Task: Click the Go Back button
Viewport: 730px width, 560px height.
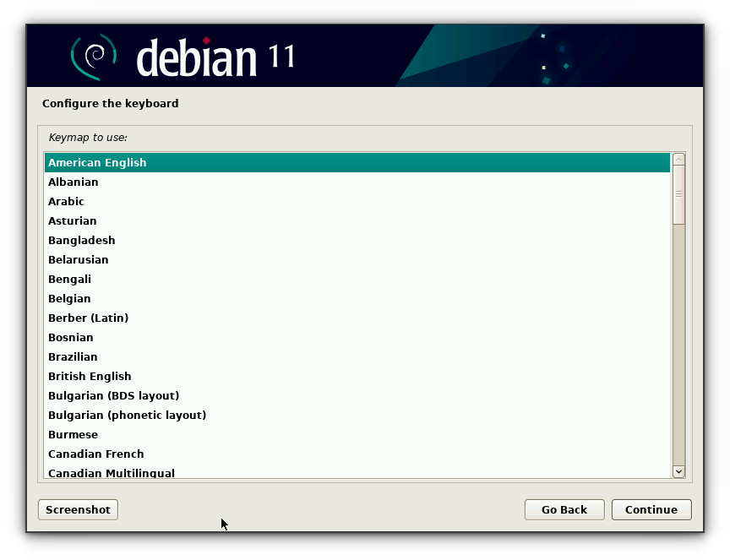Action: click(x=564, y=509)
